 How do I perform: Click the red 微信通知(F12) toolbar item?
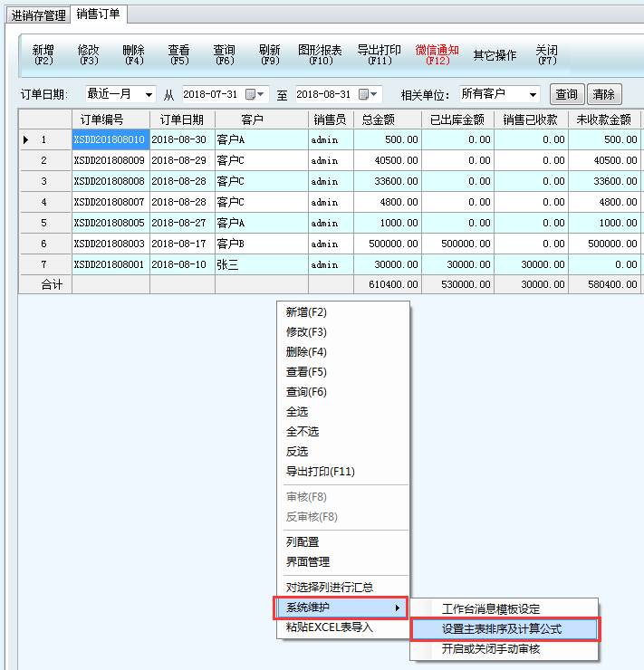click(437, 55)
